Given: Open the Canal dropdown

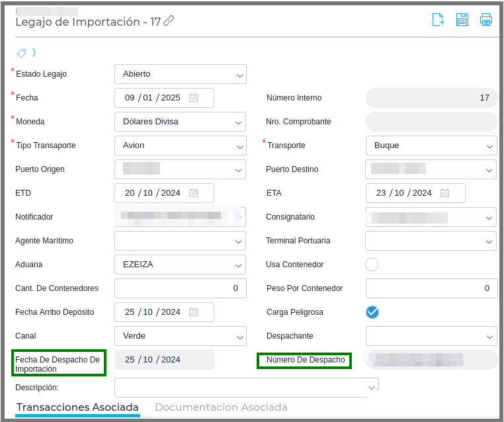Looking at the screenshot, I should pyautogui.click(x=239, y=337).
